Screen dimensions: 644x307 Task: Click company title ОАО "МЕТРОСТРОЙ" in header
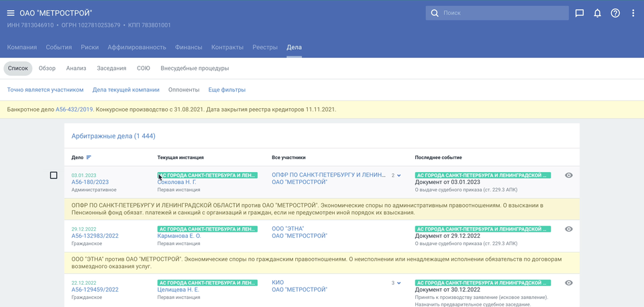(x=56, y=13)
